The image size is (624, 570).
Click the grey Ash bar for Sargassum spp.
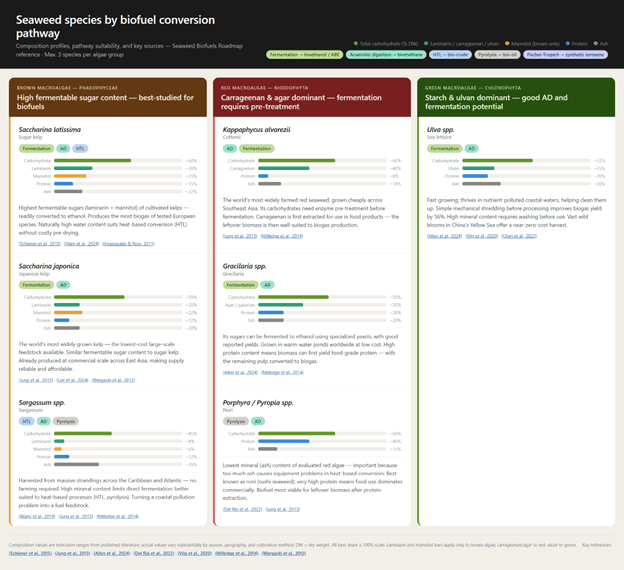pyautogui.click(x=76, y=465)
